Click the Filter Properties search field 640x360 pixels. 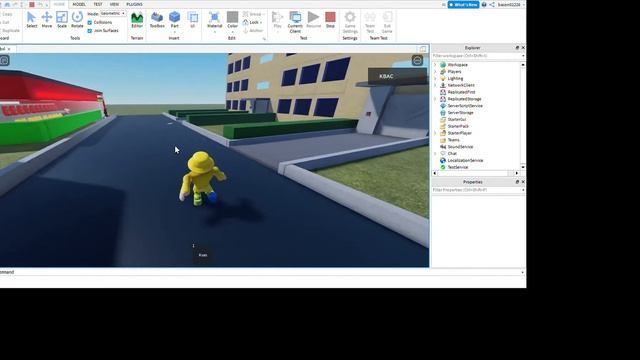pyautogui.click(x=478, y=190)
